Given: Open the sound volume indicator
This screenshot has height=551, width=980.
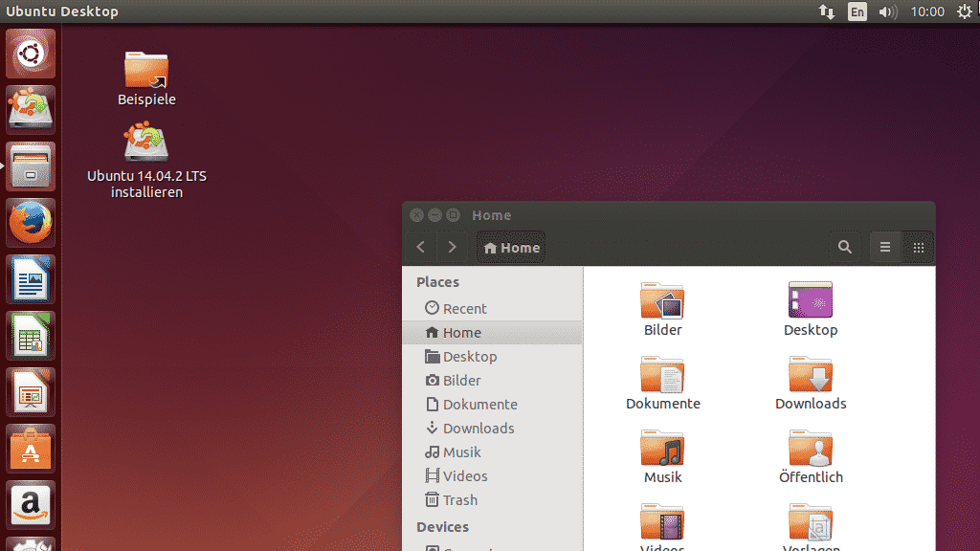Looking at the screenshot, I should point(887,11).
